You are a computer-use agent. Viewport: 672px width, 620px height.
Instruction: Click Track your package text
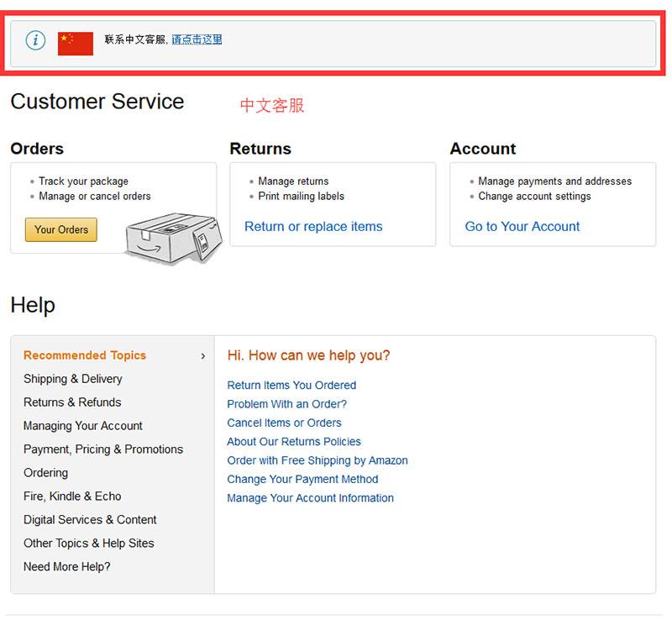pos(83,181)
